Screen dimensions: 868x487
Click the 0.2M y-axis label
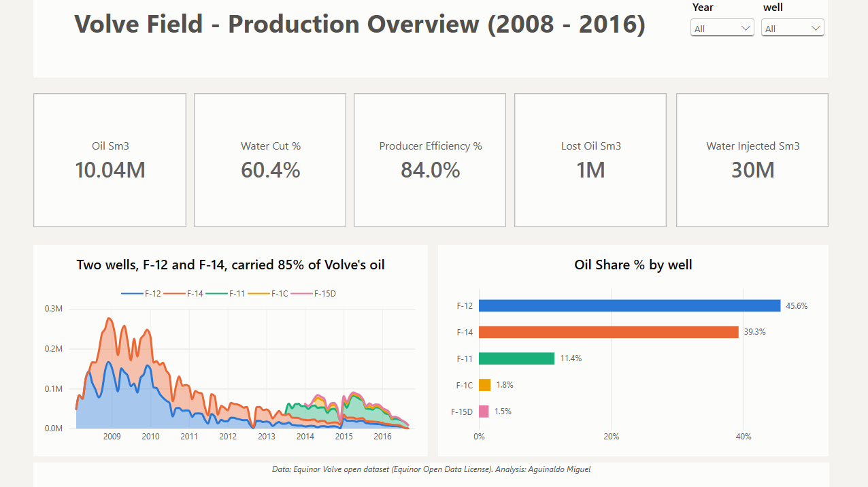pyautogui.click(x=54, y=349)
